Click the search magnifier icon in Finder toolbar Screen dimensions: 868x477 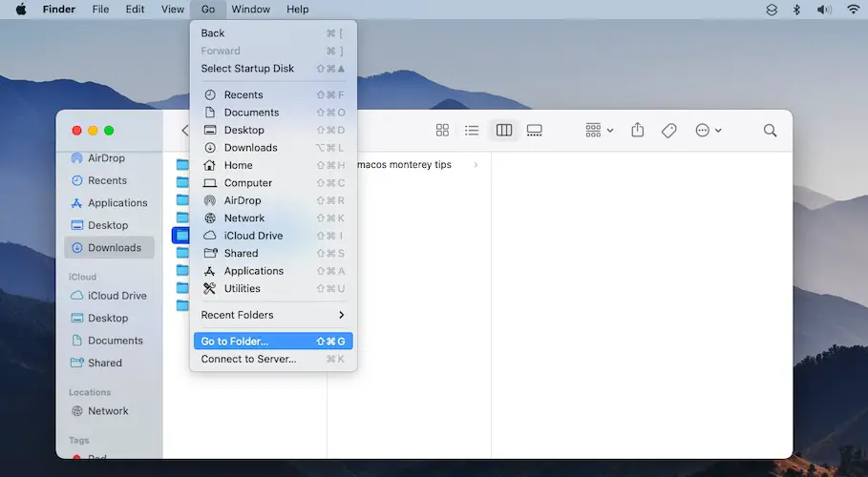pyautogui.click(x=770, y=131)
